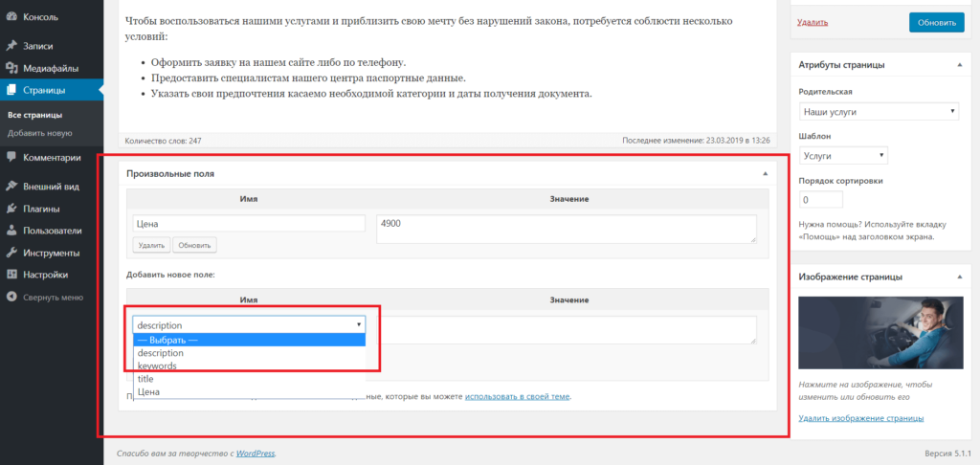This screenshot has width=980, height=465.
Task: Open the Родительская dropdown showing Наши услуги
Action: pyautogui.click(x=880, y=112)
